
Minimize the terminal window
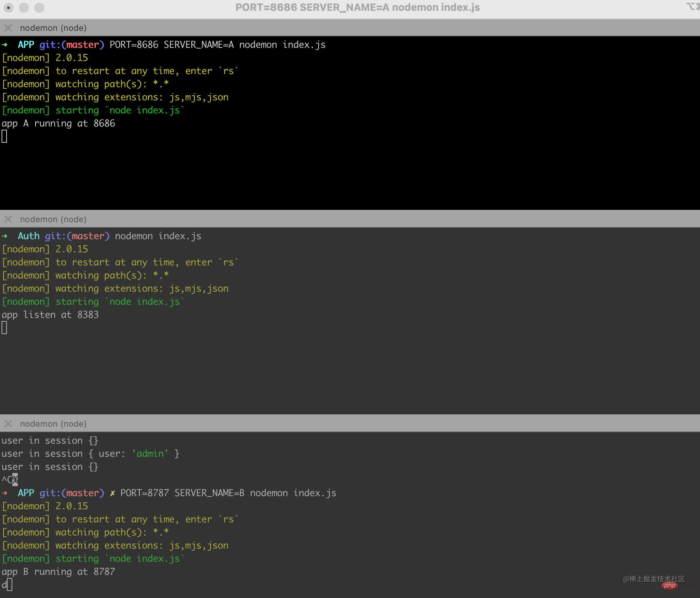pyautogui.click(x=24, y=7)
